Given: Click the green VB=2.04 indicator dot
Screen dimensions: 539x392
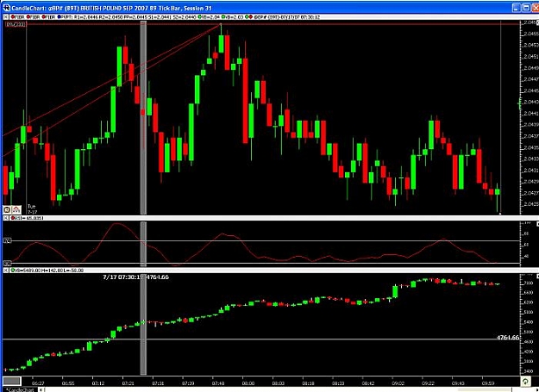Looking at the screenshot, I should 200,17.
